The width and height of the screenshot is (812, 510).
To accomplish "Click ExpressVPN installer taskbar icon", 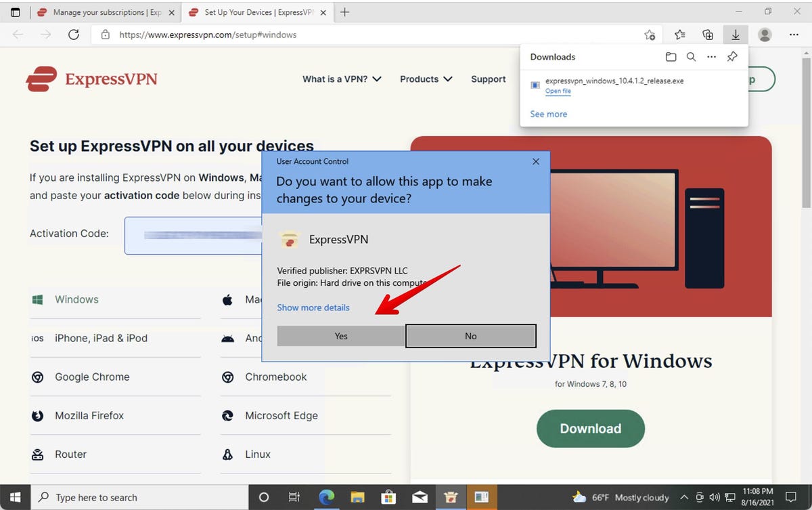I will click(451, 497).
